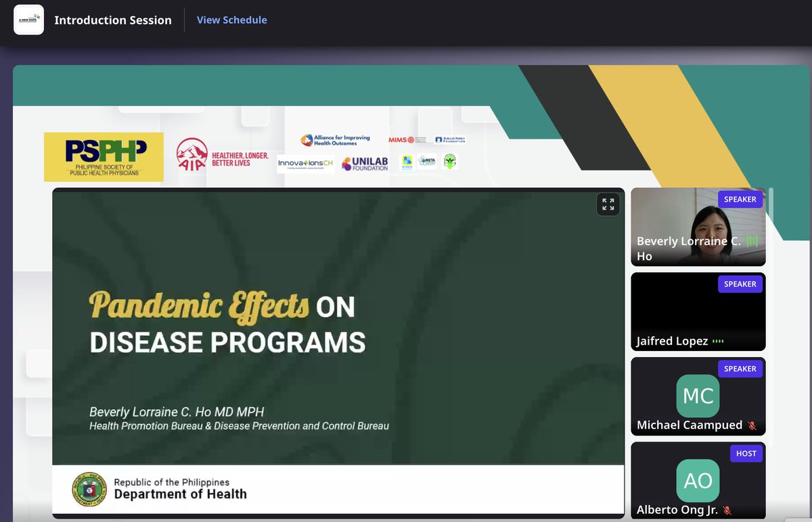Click the AIA Healthier Longer Better Lives logo
The height and width of the screenshot is (522, 812).
point(222,154)
